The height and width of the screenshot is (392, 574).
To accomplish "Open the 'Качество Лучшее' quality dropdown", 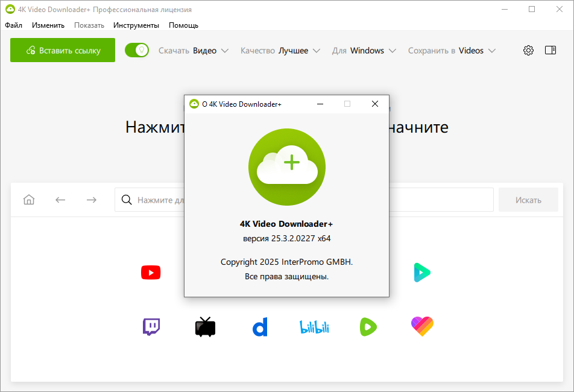I will (280, 51).
